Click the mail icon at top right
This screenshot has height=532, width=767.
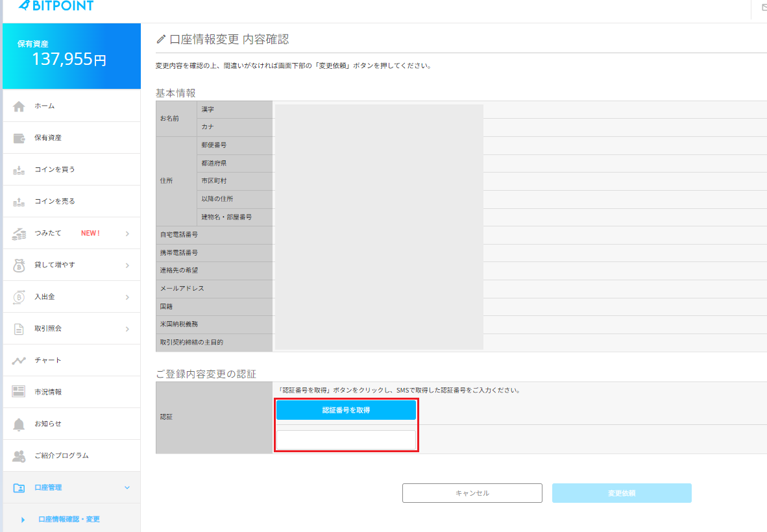coord(764,7)
